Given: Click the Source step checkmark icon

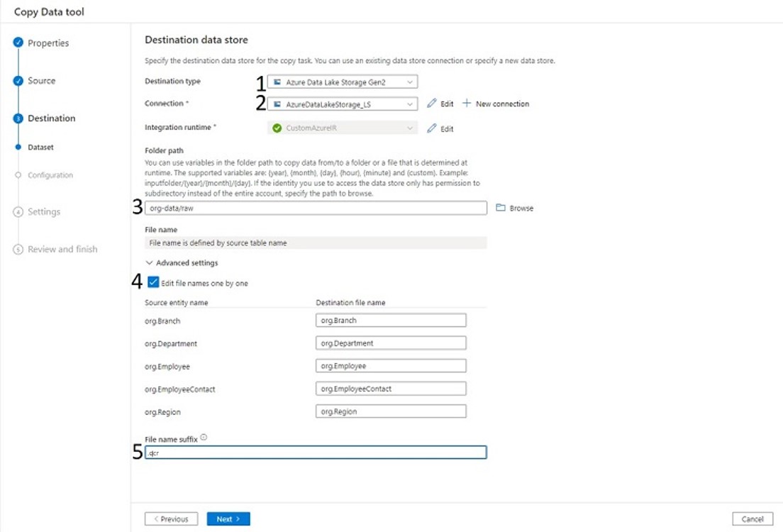Looking at the screenshot, I should click(x=18, y=81).
